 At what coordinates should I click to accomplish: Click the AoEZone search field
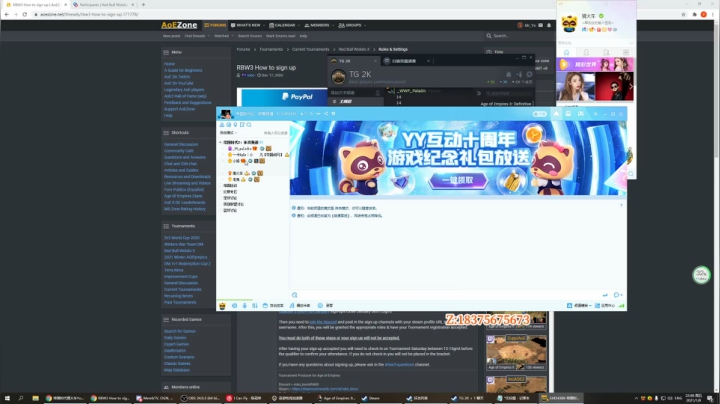pyautogui.click(x=517, y=35)
